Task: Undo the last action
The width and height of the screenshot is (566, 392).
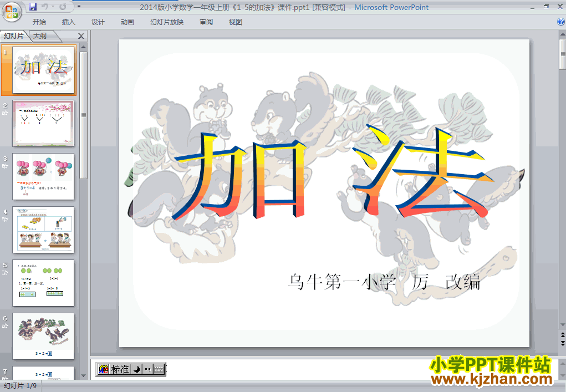Action: (45, 7)
